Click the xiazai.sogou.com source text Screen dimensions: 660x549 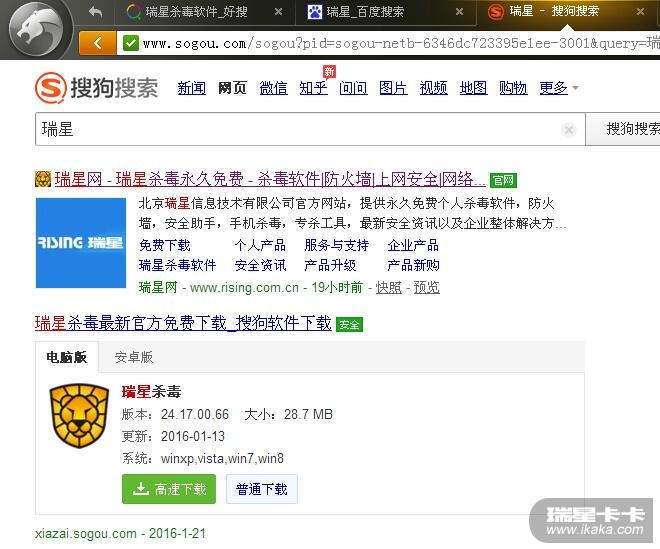point(86,533)
